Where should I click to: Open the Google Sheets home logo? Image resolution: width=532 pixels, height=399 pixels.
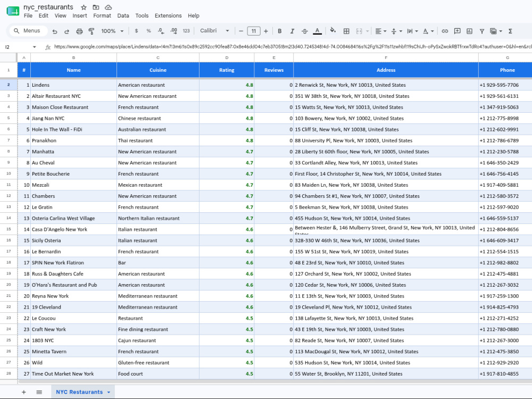coord(13,11)
